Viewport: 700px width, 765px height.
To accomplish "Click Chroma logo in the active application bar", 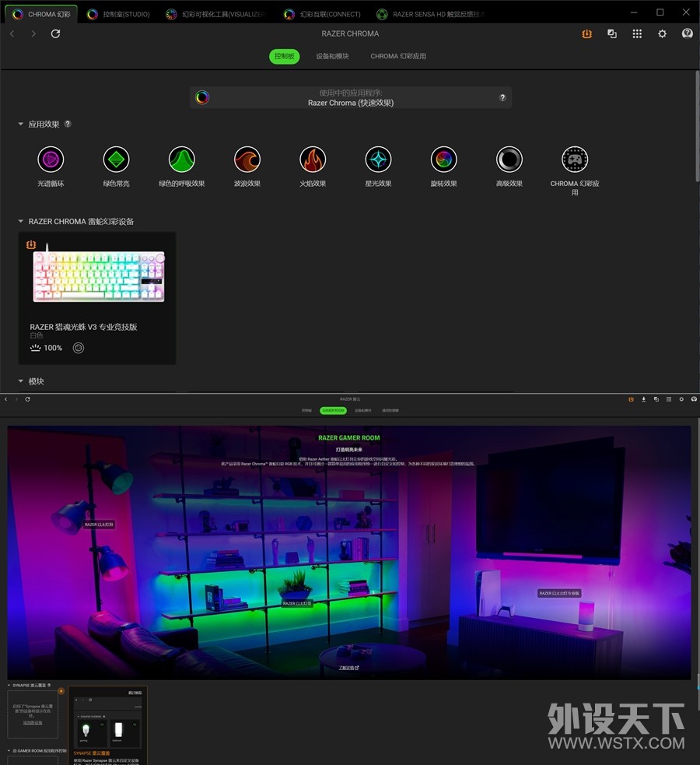I will pyautogui.click(x=202, y=97).
